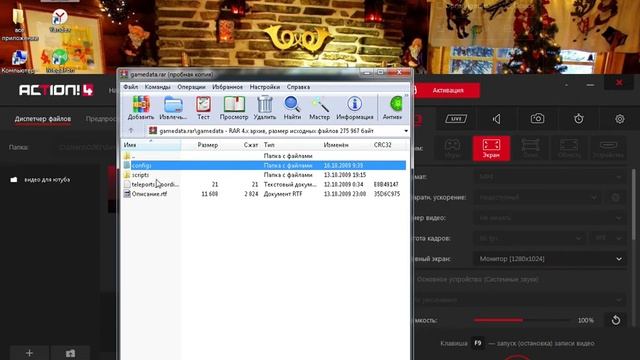Click the Антивирус toolbar icon
This screenshot has width=640, height=360.
(393, 108)
